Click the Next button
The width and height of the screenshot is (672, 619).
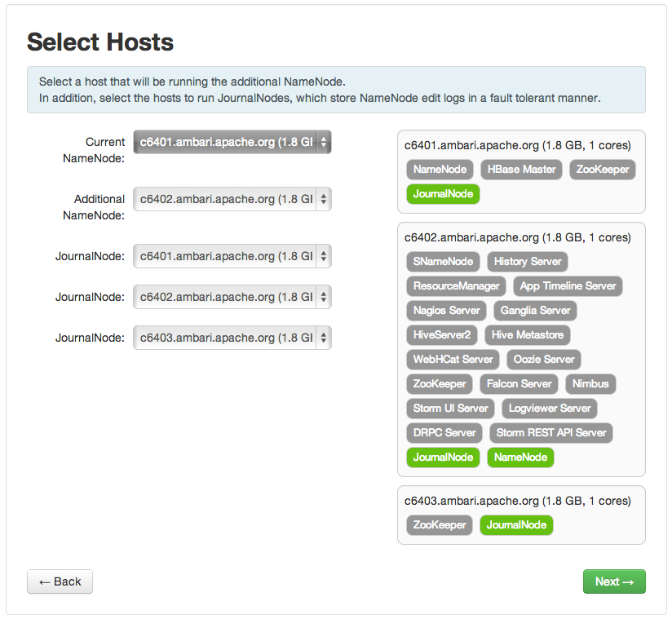pos(613,581)
